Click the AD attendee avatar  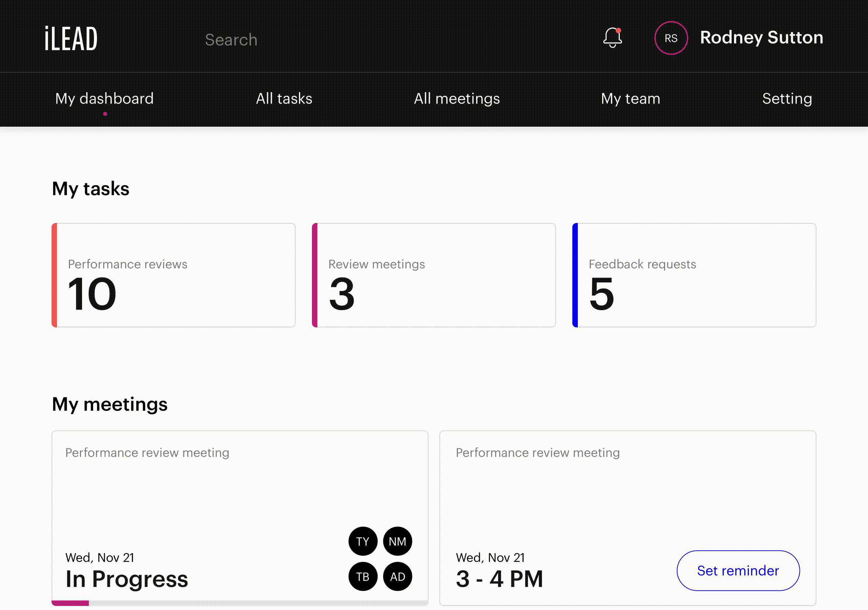click(x=397, y=576)
